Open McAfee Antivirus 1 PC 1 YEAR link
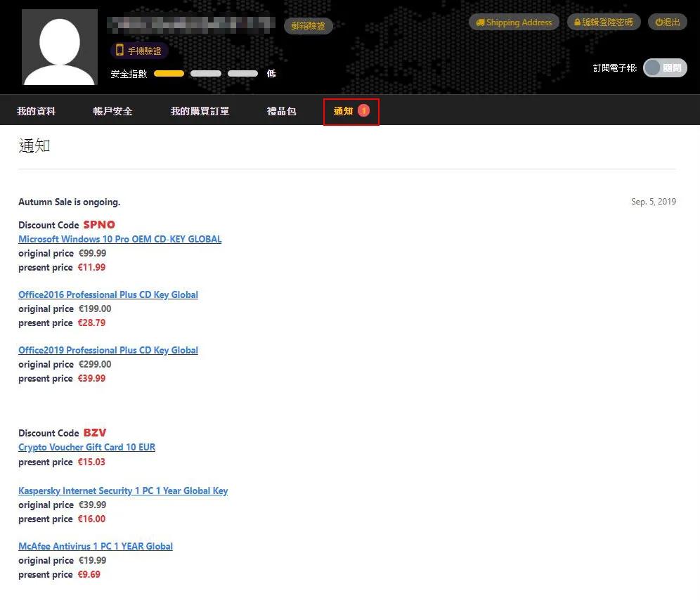Image resolution: width=700 pixels, height=603 pixels. (96, 546)
